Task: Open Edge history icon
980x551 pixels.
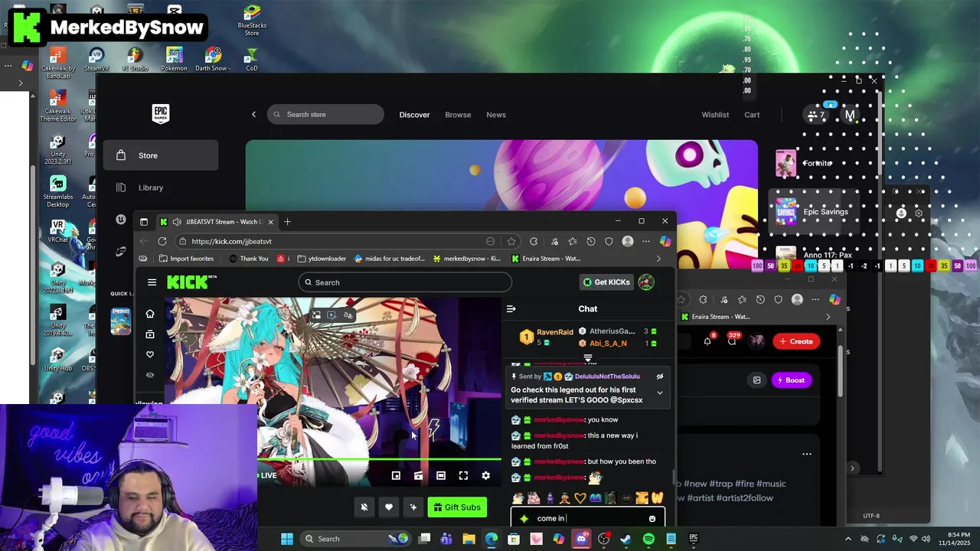Action: point(590,241)
